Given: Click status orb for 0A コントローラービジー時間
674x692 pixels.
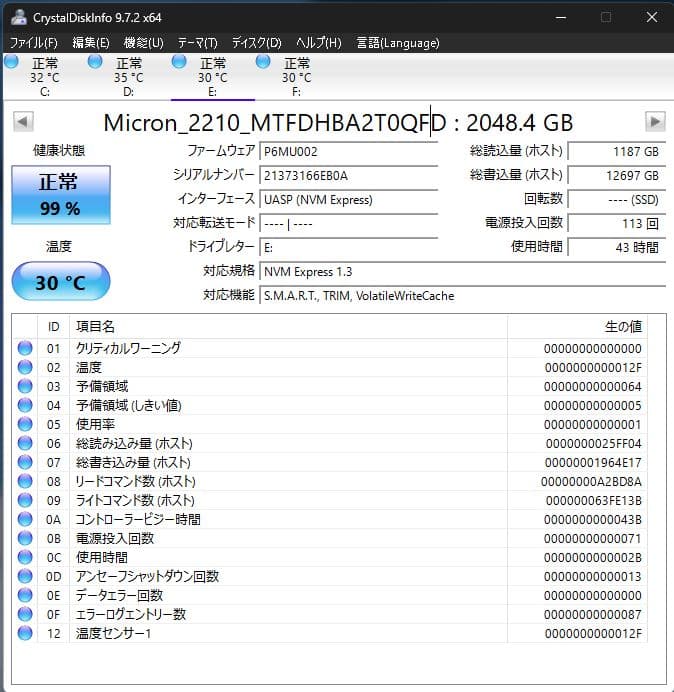Looking at the screenshot, I should 25,519.
